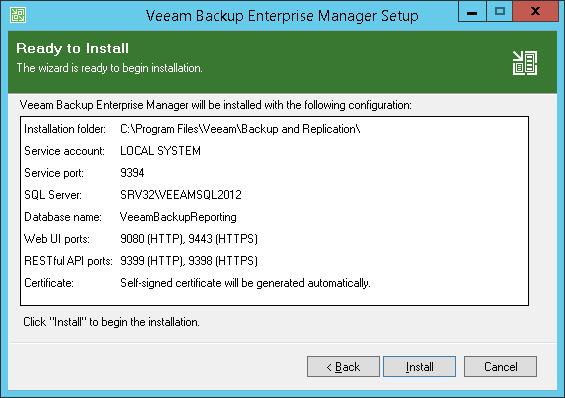Click the 'Certificate:' label

tap(49, 283)
